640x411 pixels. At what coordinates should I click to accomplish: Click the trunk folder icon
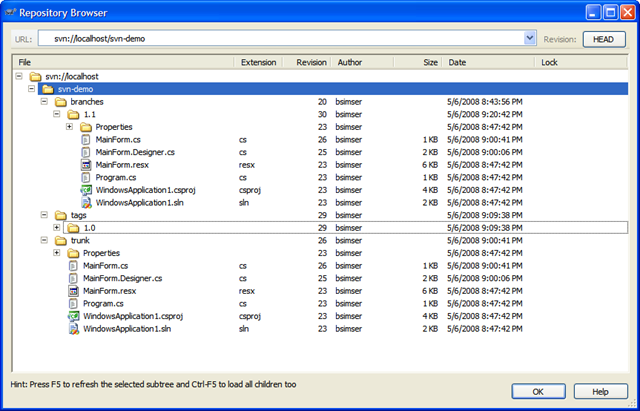pos(61,240)
